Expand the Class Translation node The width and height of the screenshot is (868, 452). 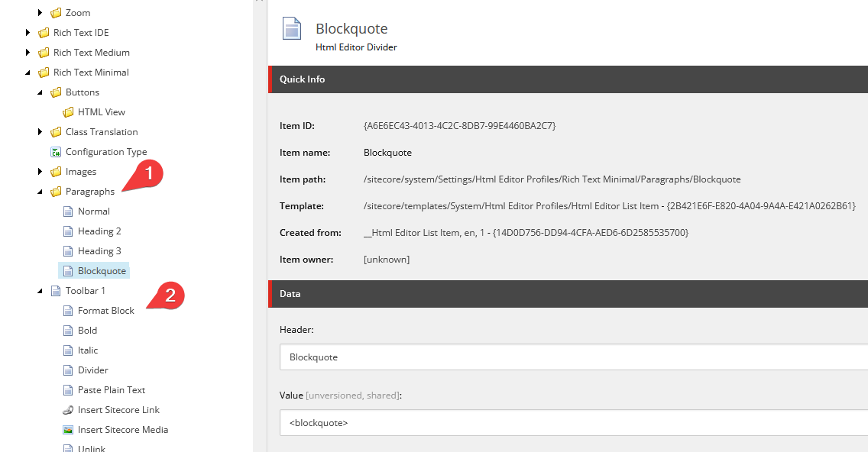pos(40,131)
